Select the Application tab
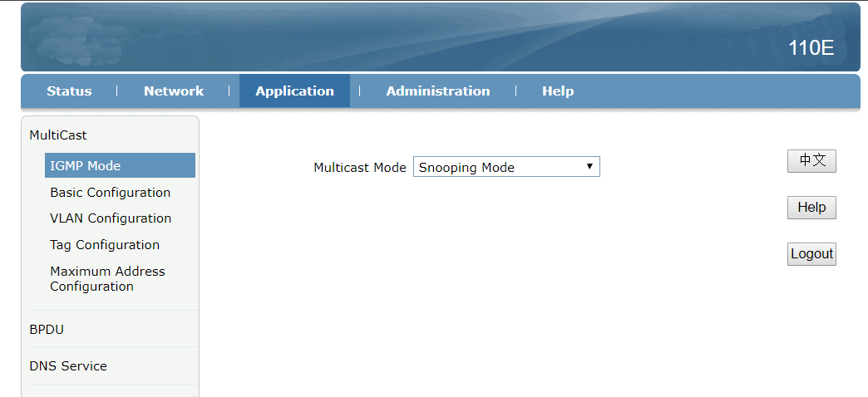Screen dimensions: 868x397 click(294, 91)
